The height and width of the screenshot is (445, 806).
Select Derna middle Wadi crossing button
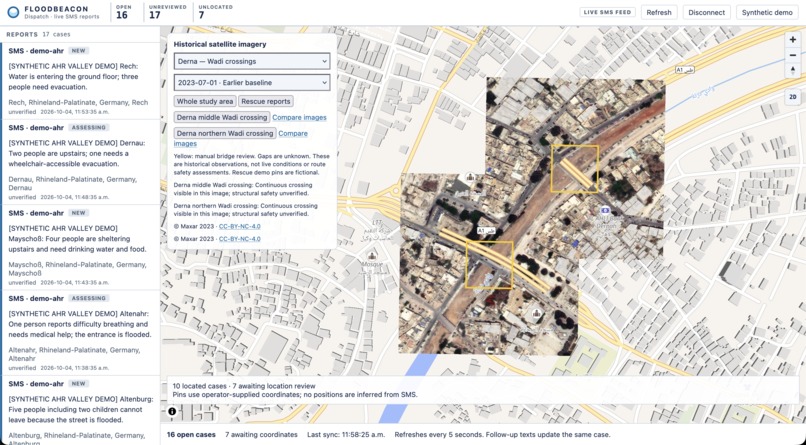(222, 117)
